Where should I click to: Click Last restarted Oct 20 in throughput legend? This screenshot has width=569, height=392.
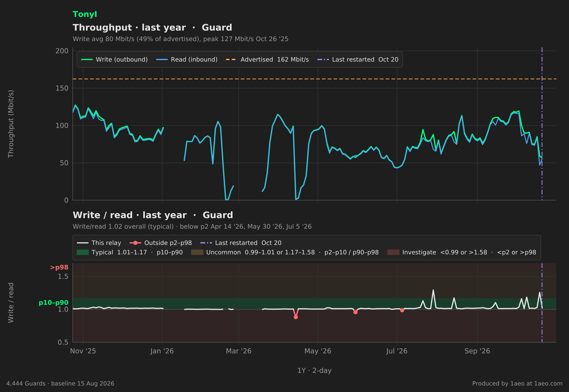[x=358, y=60]
